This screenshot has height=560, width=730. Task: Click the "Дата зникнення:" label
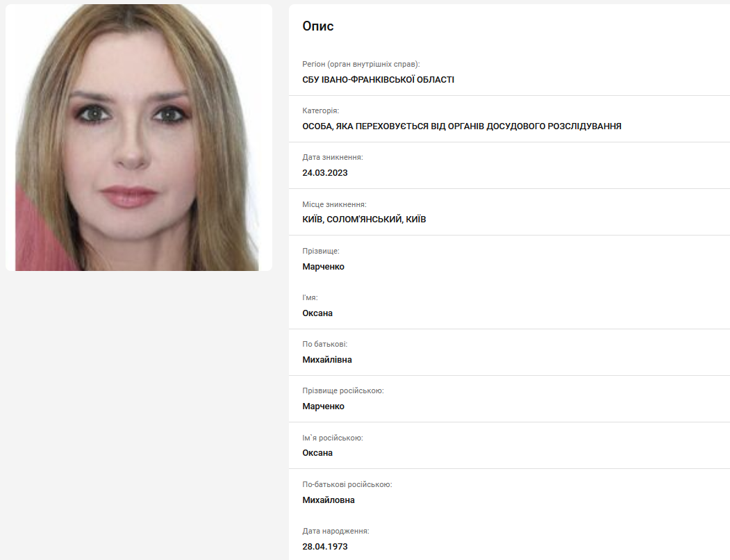(x=333, y=157)
